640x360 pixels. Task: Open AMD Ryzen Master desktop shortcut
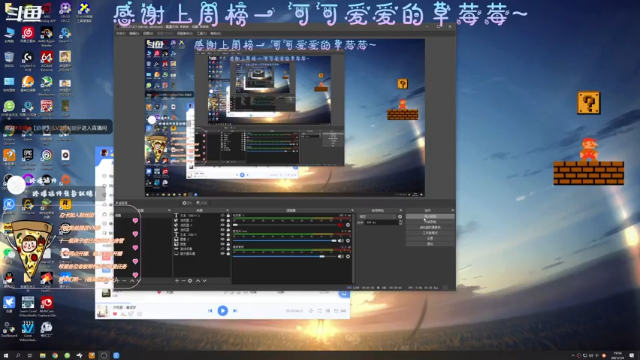pos(47,36)
